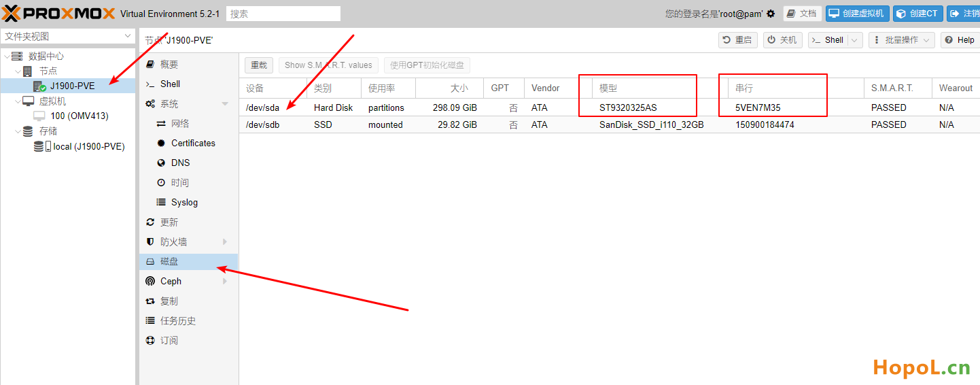Screen dimensions: 980x385
Task: Click the 更新 refresh icon
Action: [150, 222]
